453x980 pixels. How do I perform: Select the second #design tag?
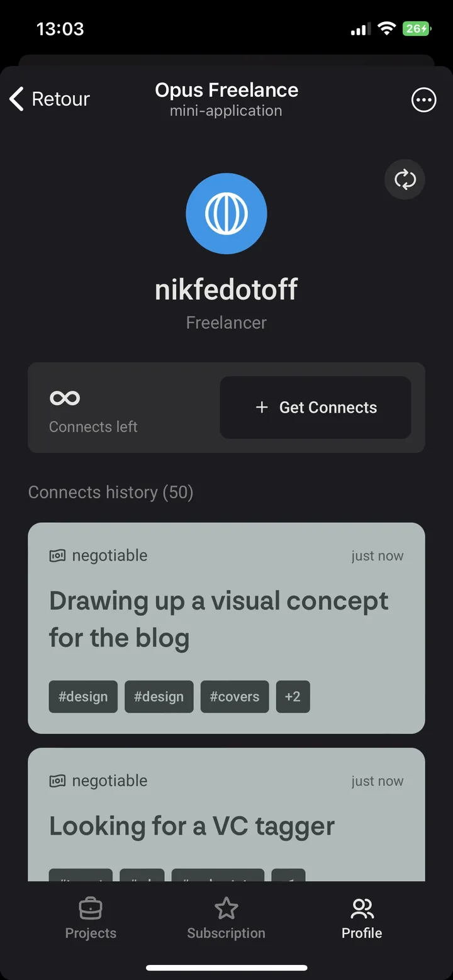coord(159,696)
